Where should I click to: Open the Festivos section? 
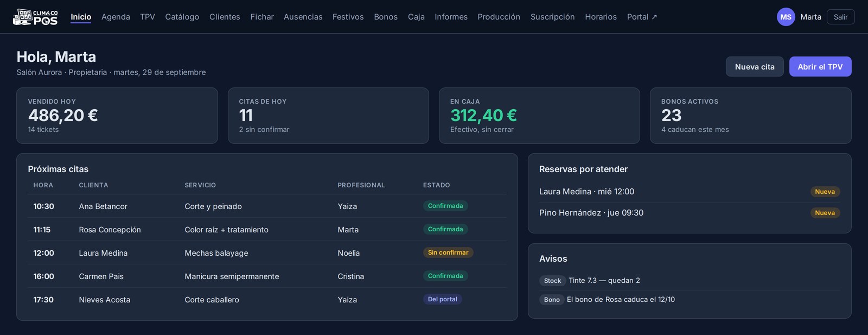point(348,17)
